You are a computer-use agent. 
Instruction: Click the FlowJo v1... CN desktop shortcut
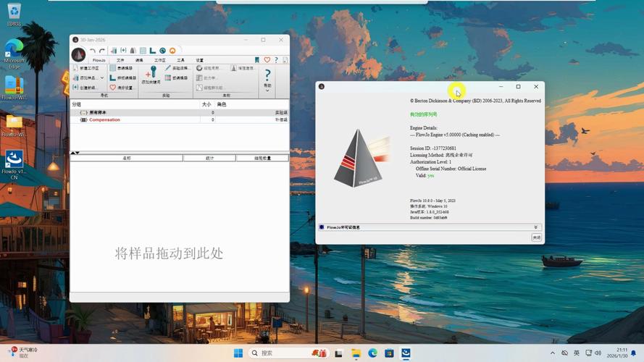coord(14,165)
